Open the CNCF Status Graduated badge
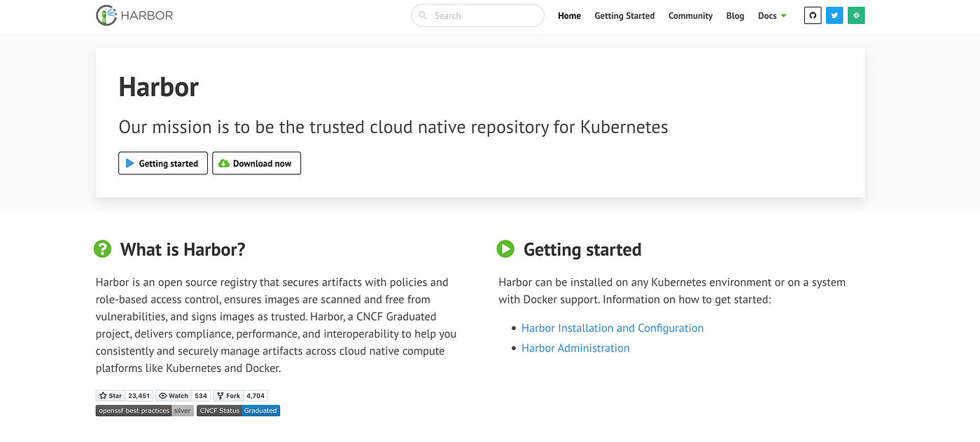This screenshot has height=442, width=980. pyautogui.click(x=238, y=410)
